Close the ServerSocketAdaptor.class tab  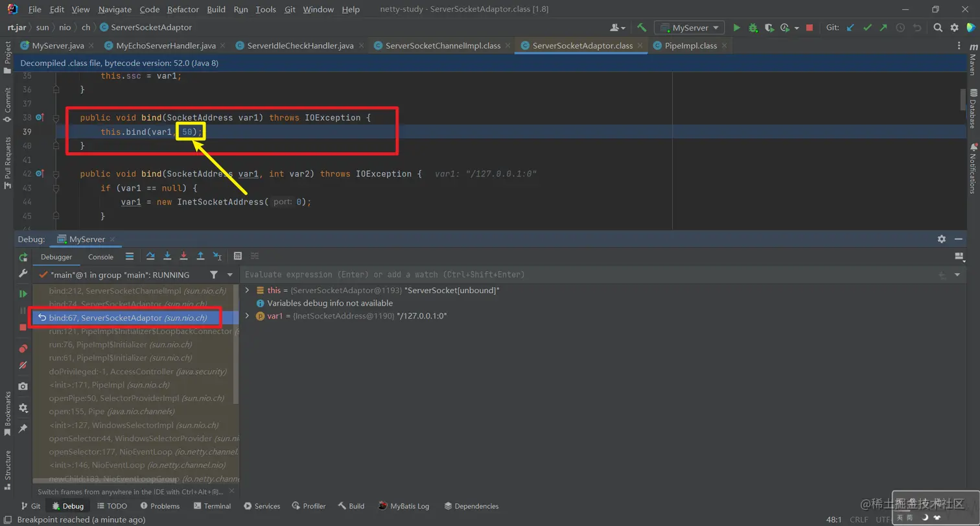[x=640, y=46]
